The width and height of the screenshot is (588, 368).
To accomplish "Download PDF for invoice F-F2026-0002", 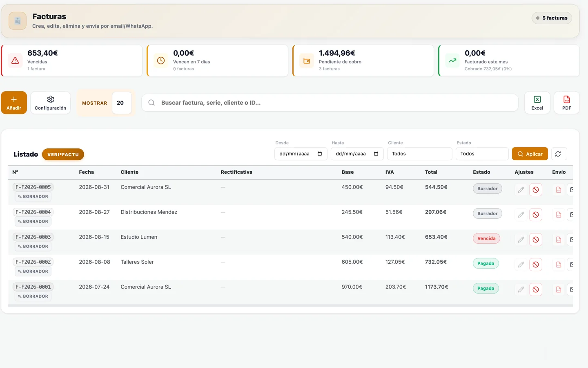I will tap(559, 265).
